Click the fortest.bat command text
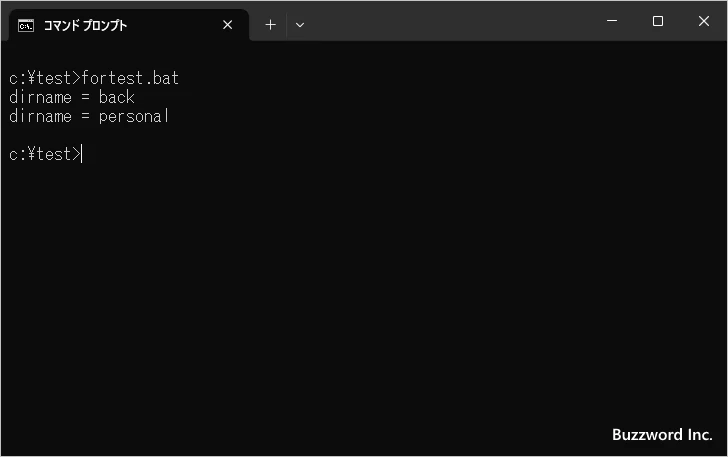This screenshot has width=728, height=457. 131,78
